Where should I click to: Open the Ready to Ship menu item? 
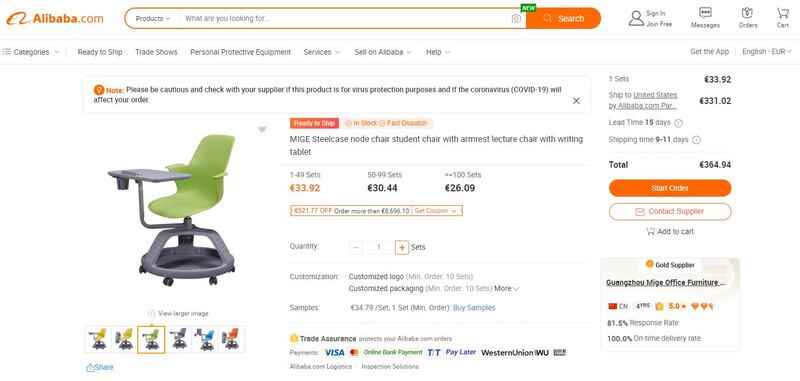click(x=100, y=52)
